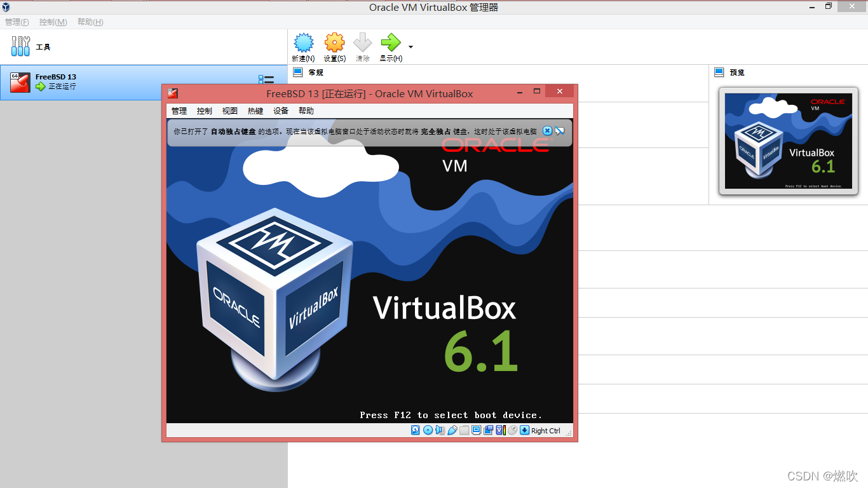Viewport: 868px width, 488px height.
Task: Open FreeBSD 13 machine list menu icon
Action: click(266, 81)
